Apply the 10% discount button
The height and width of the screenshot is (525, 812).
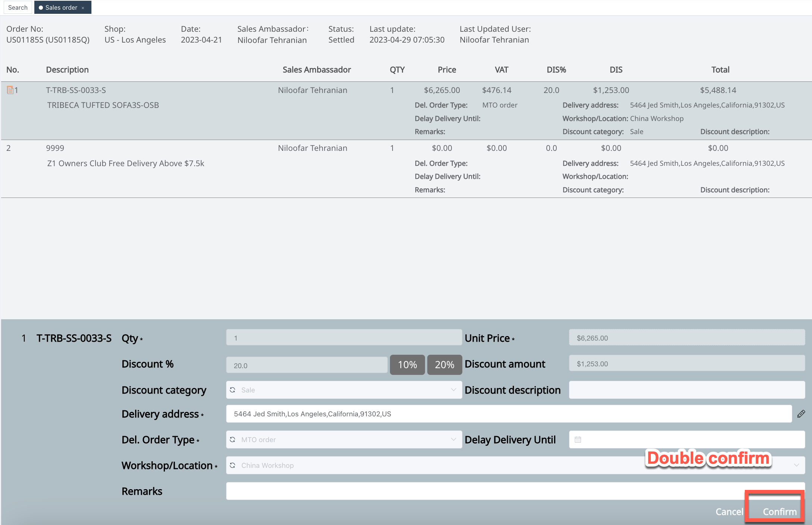(x=407, y=364)
